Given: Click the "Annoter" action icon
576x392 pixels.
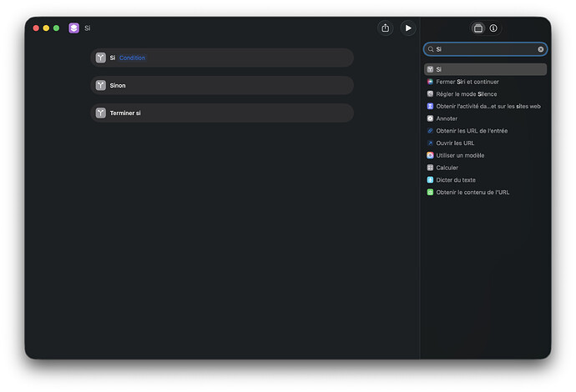Looking at the screenshot, I should (430, 118).
